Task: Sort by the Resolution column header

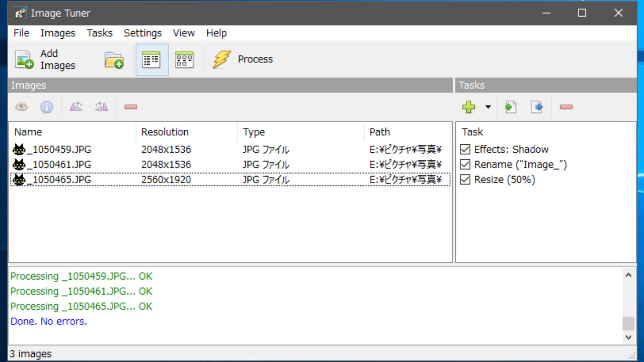Action: point(187,132)
